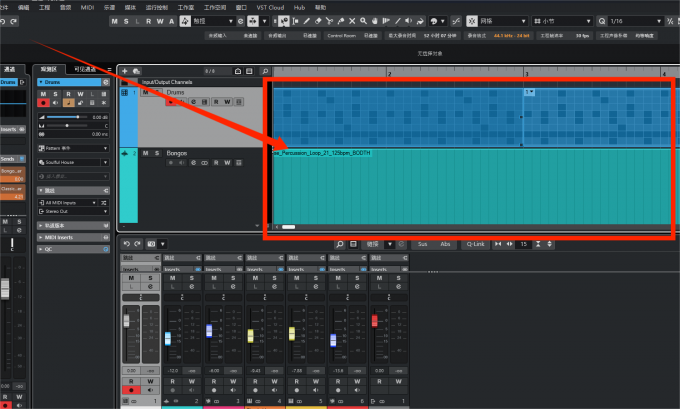
Task: Select the Line tool in toolbar
Action: pyautogui.click(x=397, y=21)
